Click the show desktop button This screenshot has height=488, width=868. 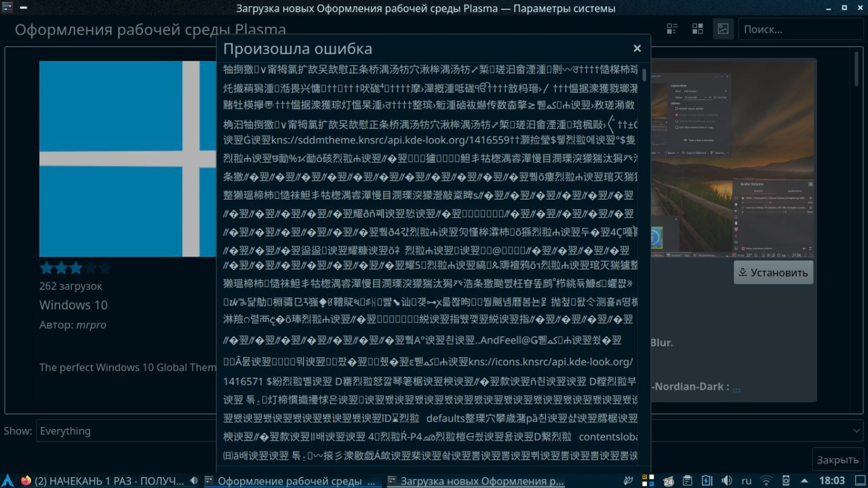[859, 481]
